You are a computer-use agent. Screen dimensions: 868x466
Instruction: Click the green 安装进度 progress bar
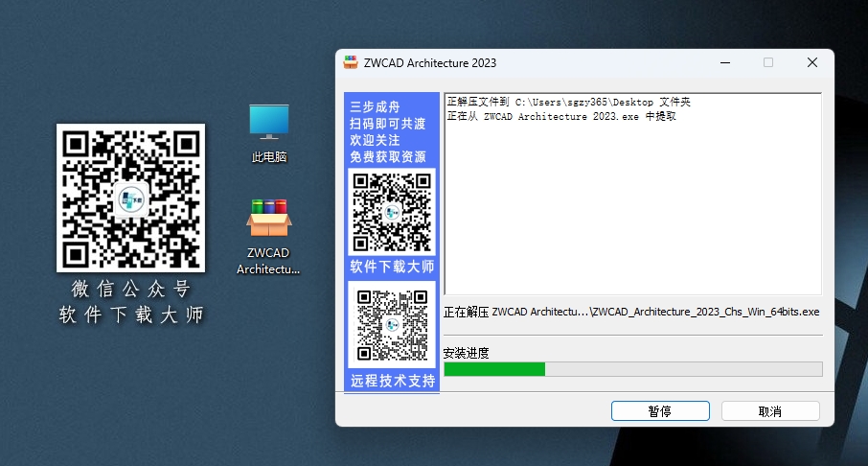(x=633, y=369)
